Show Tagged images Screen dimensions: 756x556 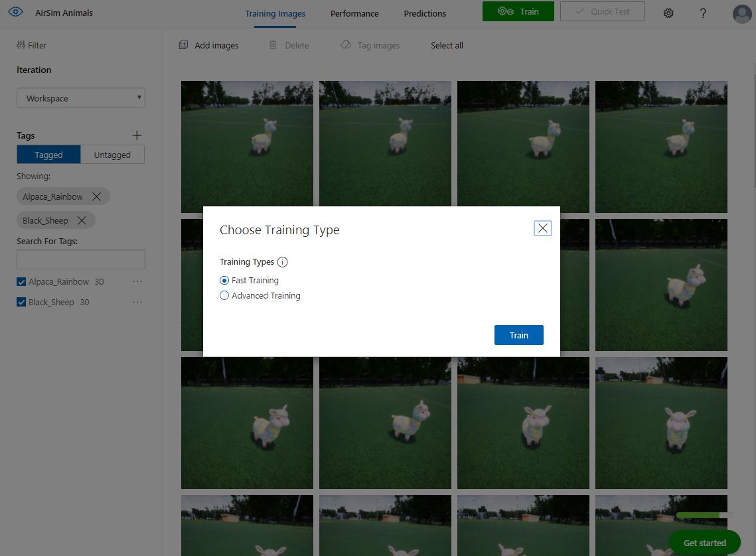48,155
